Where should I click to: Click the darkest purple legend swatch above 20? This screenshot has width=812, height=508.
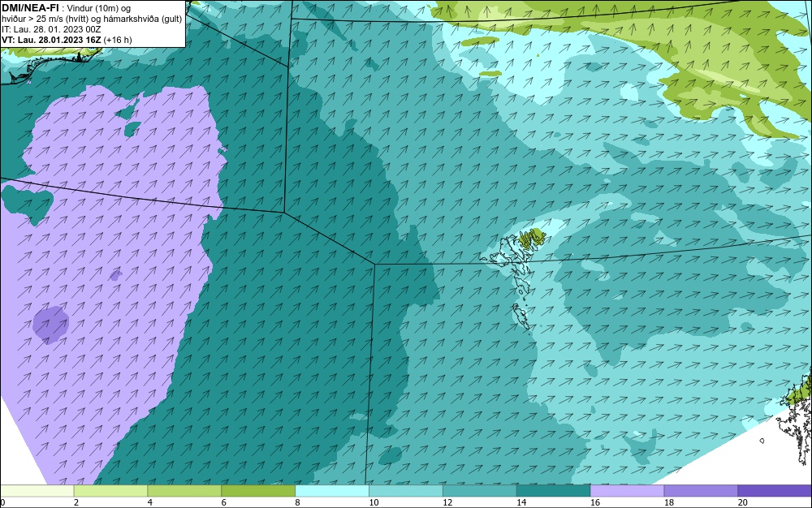click(775, 491)
